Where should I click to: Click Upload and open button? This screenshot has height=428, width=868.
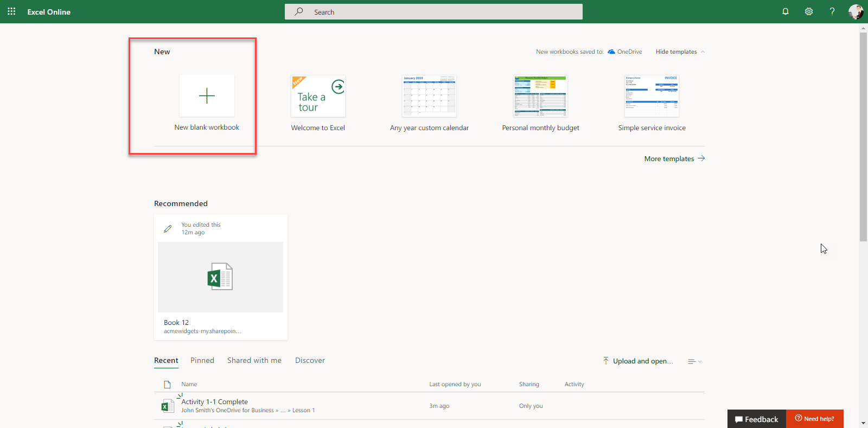638,361
